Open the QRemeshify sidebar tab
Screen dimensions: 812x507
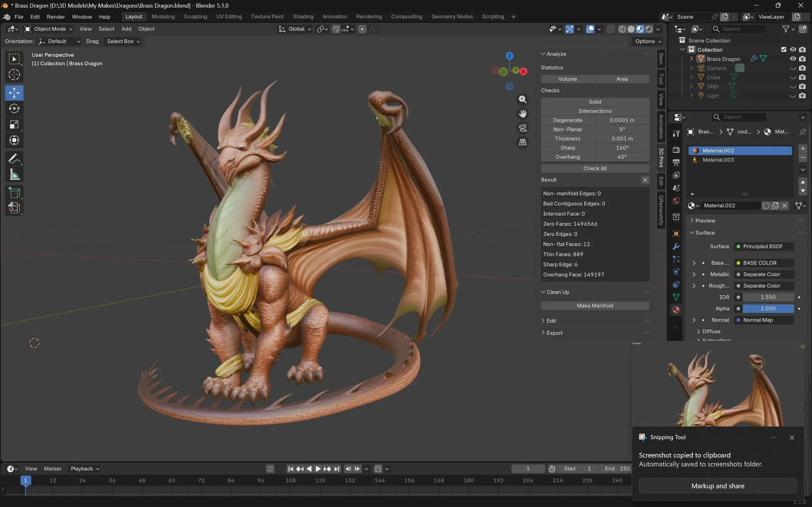coord(661,210)
